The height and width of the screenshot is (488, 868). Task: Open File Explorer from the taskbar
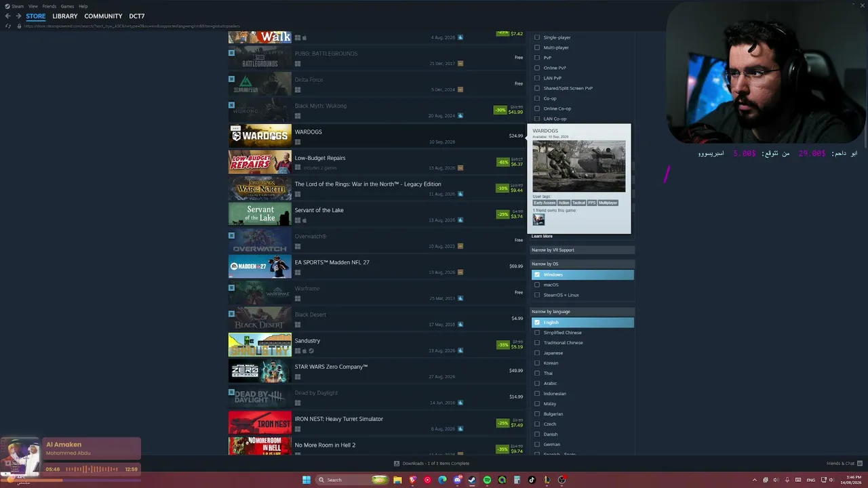point(397,480)
